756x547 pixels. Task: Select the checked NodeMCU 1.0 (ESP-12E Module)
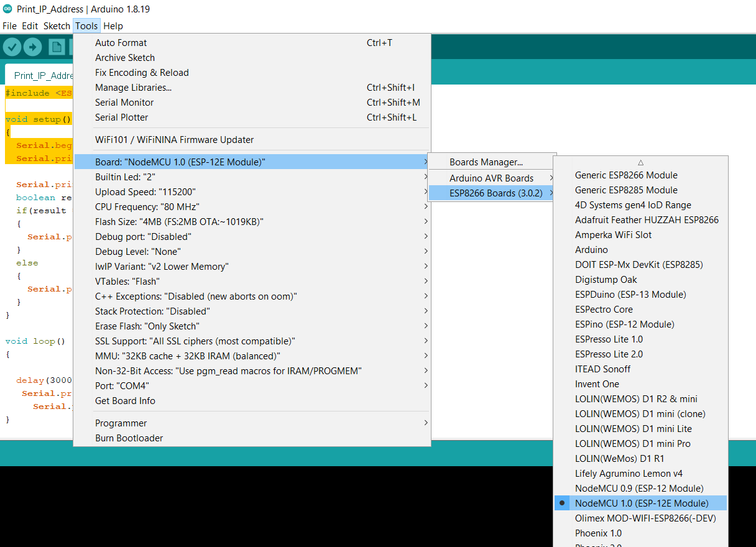(x=640, y=503)
